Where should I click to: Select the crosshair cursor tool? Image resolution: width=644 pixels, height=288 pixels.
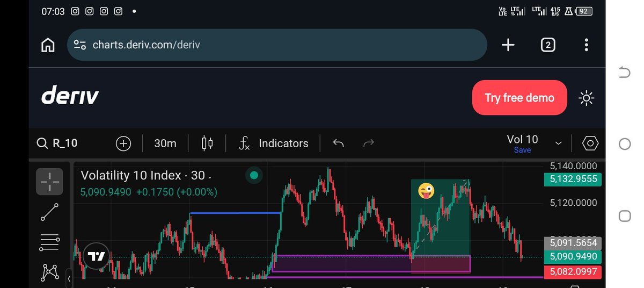[x=49, y=181]
